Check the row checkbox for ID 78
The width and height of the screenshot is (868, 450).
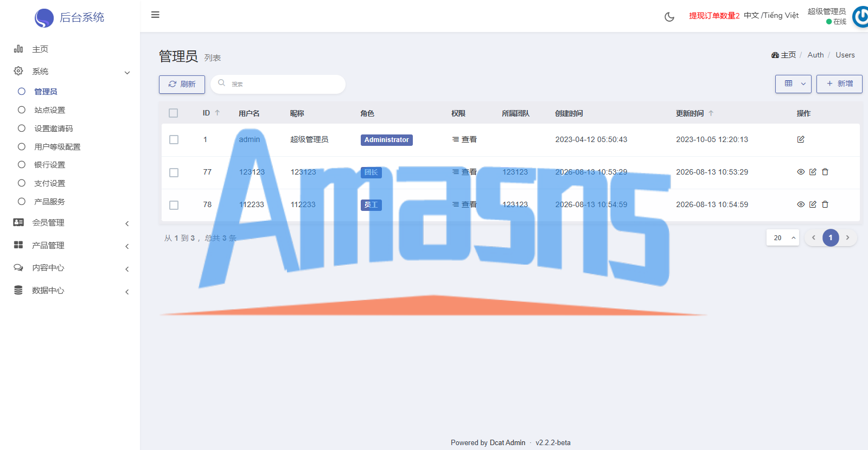174,205
